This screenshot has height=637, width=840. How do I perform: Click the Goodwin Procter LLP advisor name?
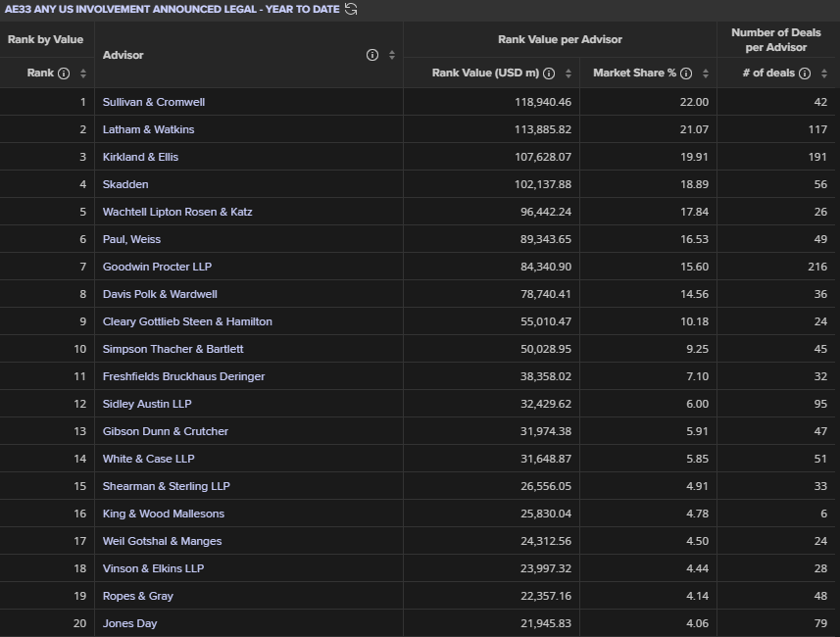coord(157,267)
